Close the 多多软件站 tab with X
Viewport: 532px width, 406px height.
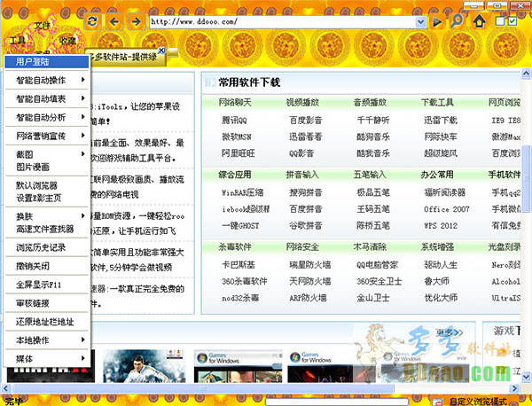(162, 51)
